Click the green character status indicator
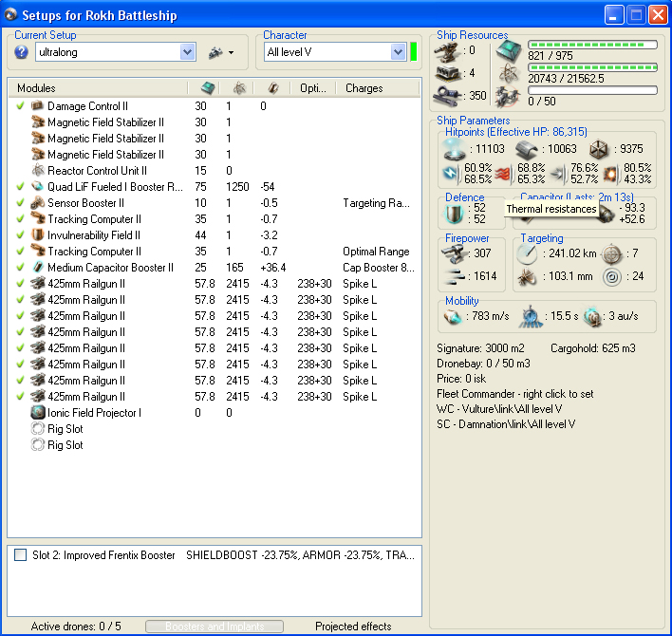672x636 pixels. click(414, 52)
